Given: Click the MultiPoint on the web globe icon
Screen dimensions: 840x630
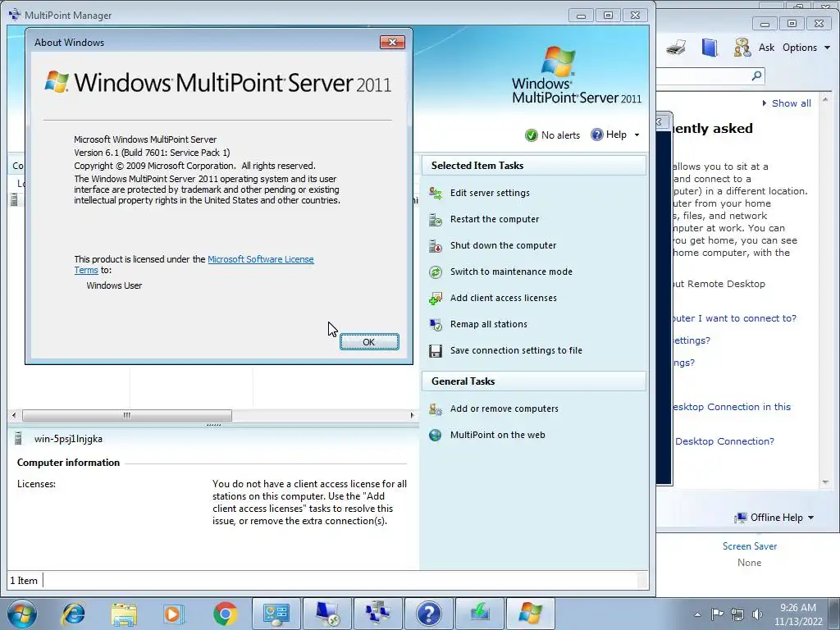Looking at the screenshot, I should [436, 435].
